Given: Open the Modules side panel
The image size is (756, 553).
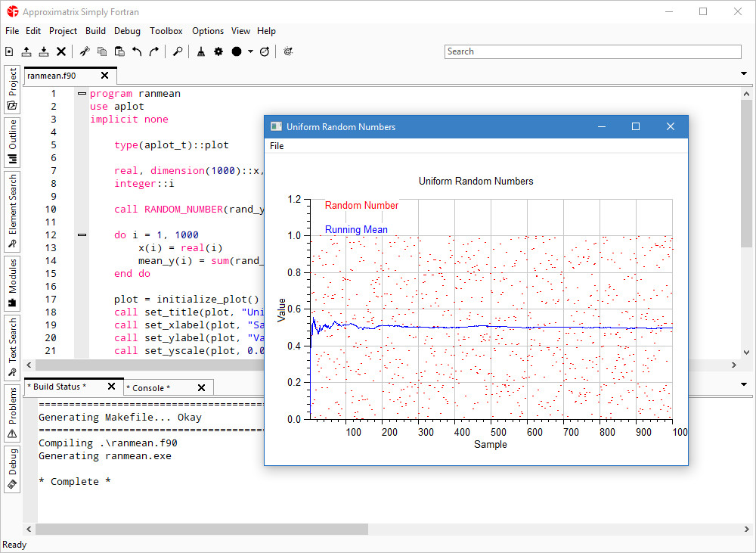Looking at the screenshot, I should (12, 284).
